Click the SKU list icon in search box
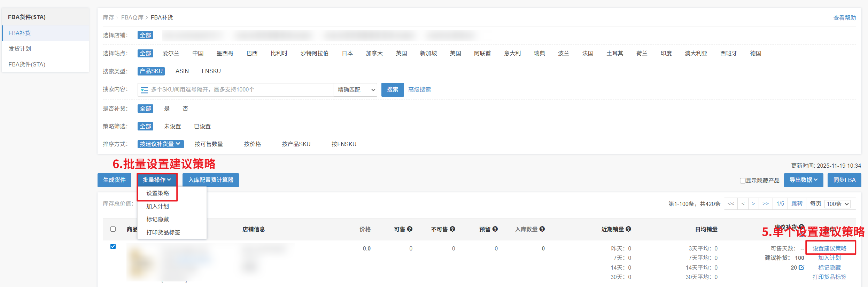Viewport: 868px width, 287px height. point(144,90)
